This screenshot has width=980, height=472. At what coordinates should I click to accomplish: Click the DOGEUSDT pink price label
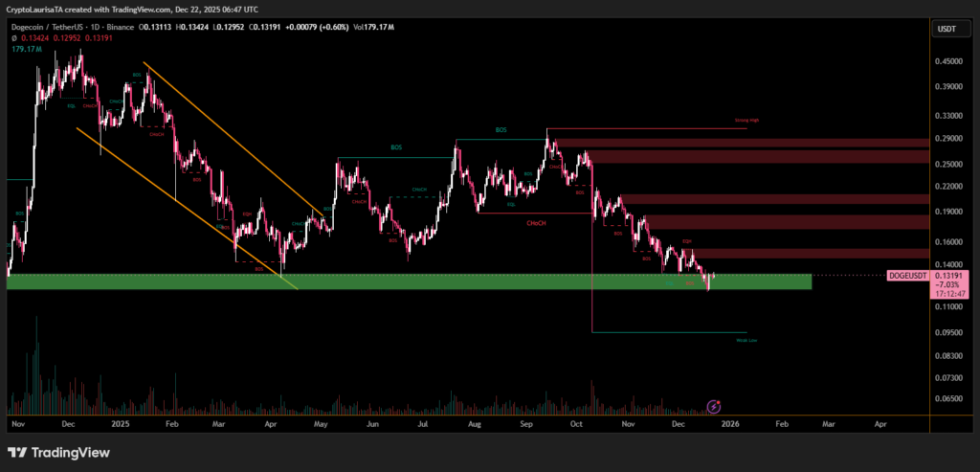pos(908,275)
